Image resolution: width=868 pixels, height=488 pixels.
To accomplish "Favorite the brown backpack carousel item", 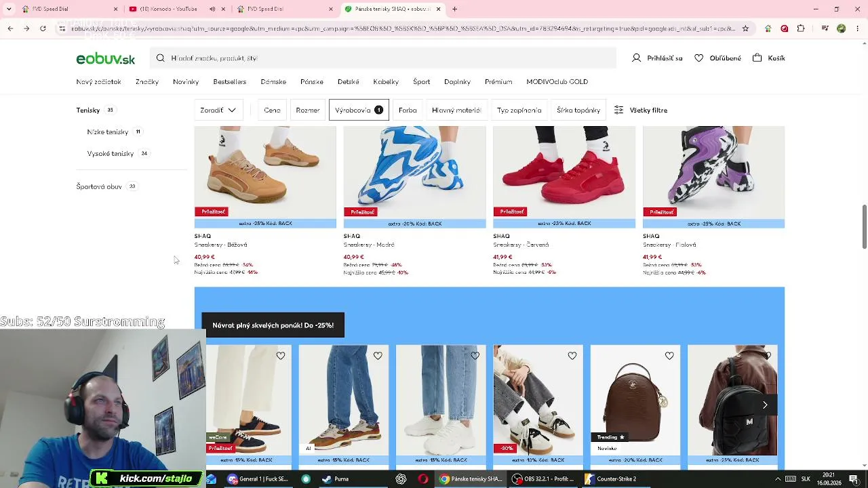I will click(669, 356).
